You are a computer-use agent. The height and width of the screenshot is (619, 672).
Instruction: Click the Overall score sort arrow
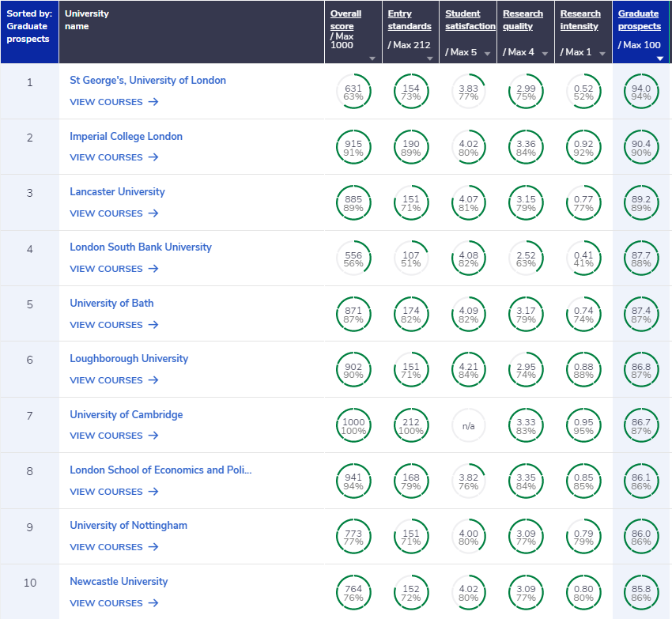click(x=372, y=59)
